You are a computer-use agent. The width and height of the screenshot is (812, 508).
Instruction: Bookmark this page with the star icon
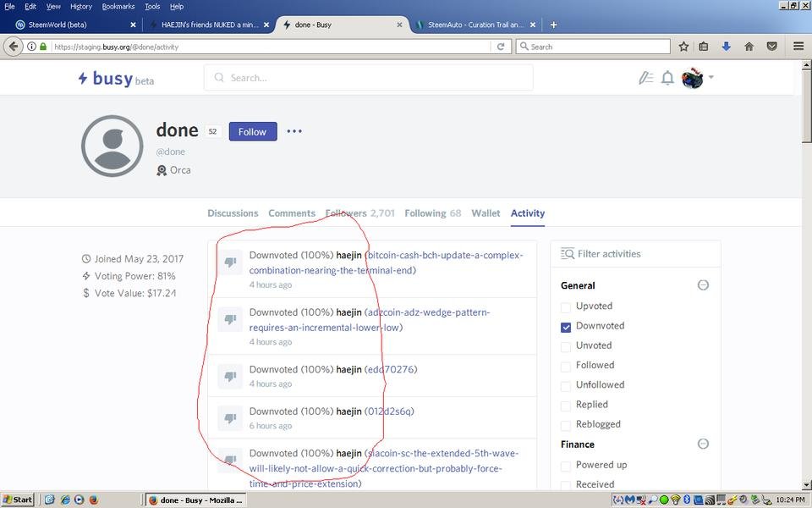(683, 47)
